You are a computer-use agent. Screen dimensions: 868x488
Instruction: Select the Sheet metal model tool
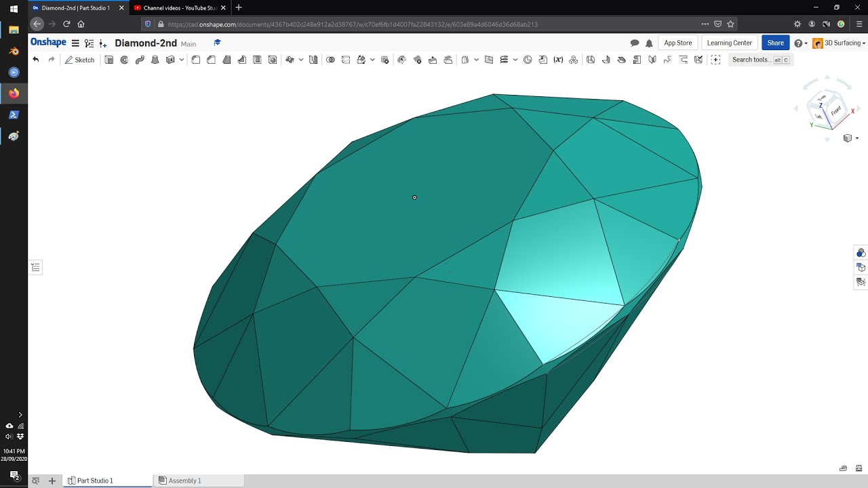(591, 60)
